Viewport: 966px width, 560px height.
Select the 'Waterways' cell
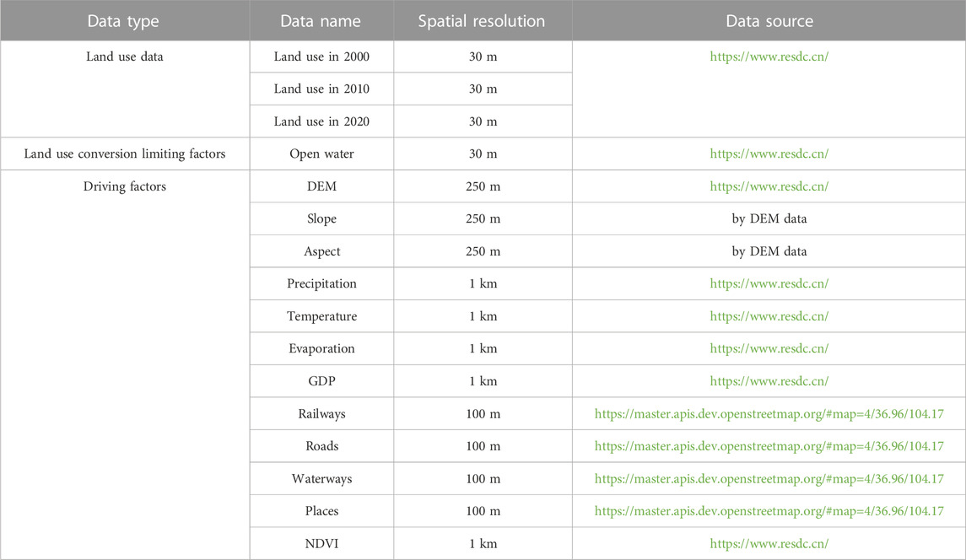point(321,479)
